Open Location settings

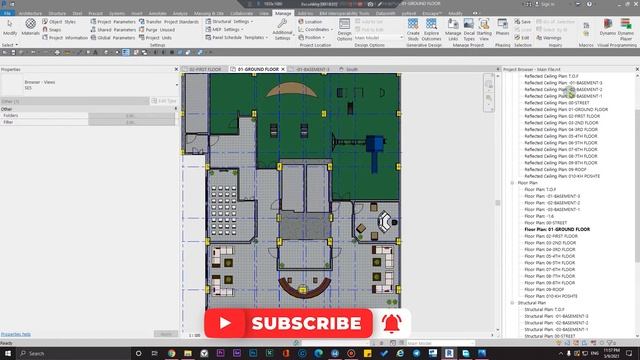tap(310, 22)
